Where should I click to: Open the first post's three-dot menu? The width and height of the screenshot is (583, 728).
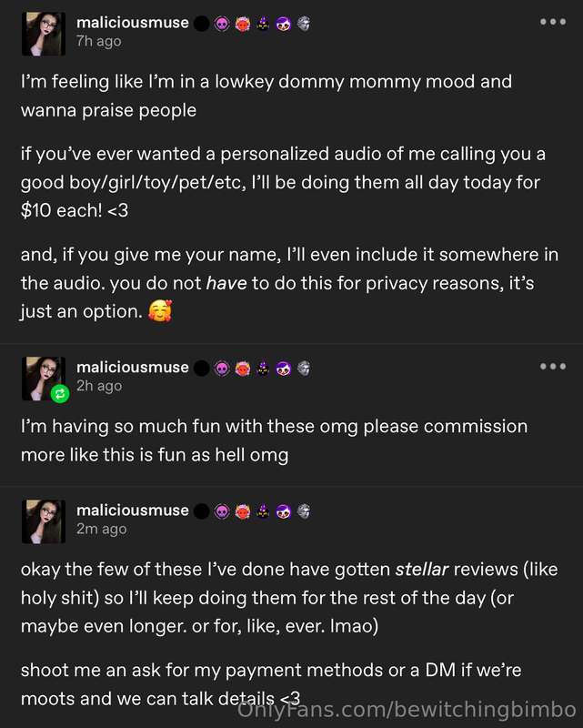tap(553, 22)
